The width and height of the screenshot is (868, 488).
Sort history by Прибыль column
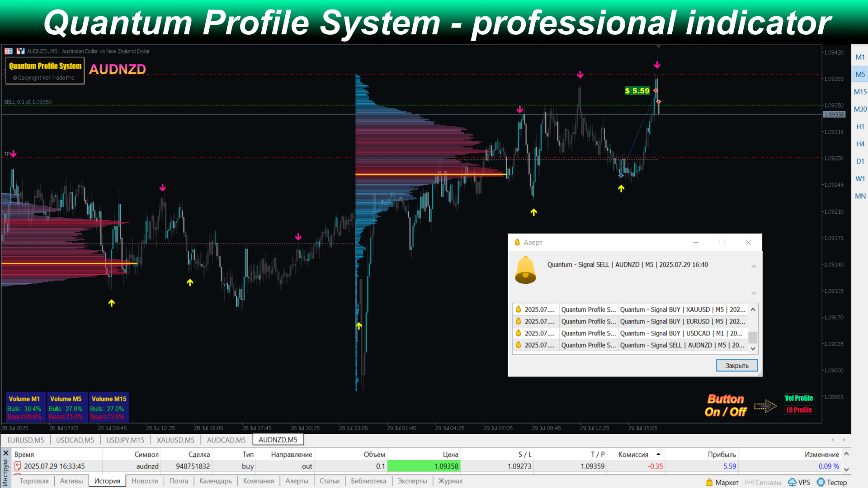pyautogui.click(x=702, y=454)
